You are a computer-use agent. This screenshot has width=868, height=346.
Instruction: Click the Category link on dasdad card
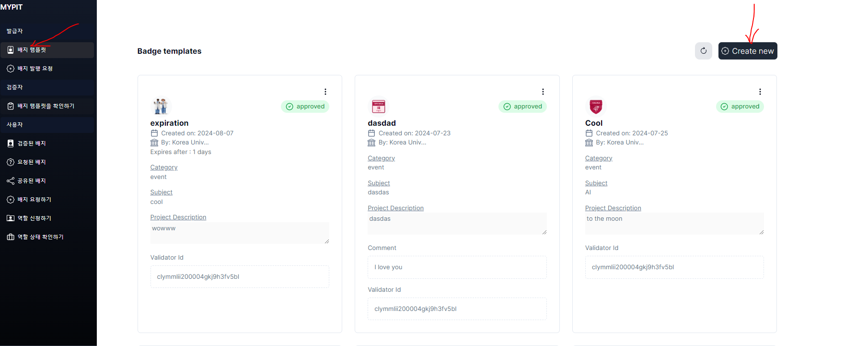pos(381,158)
